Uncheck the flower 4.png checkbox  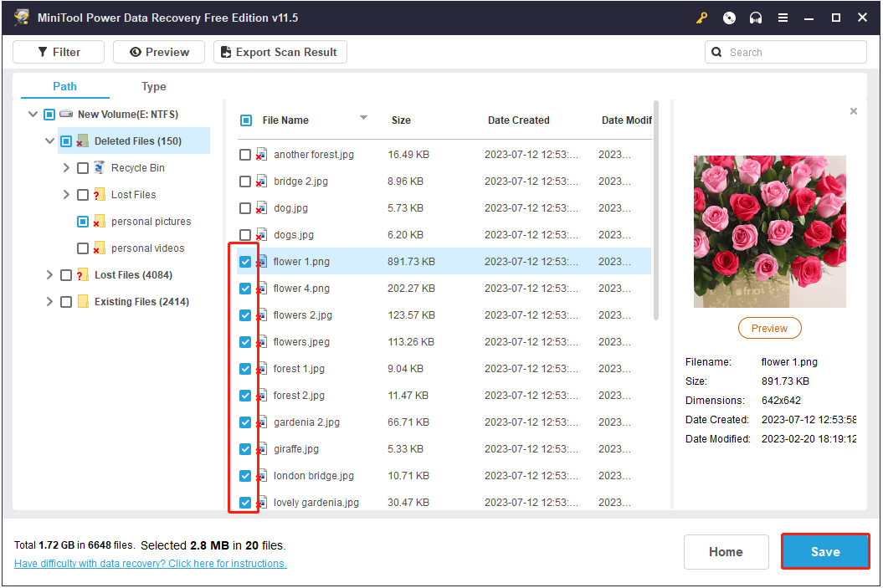[245, 289]
